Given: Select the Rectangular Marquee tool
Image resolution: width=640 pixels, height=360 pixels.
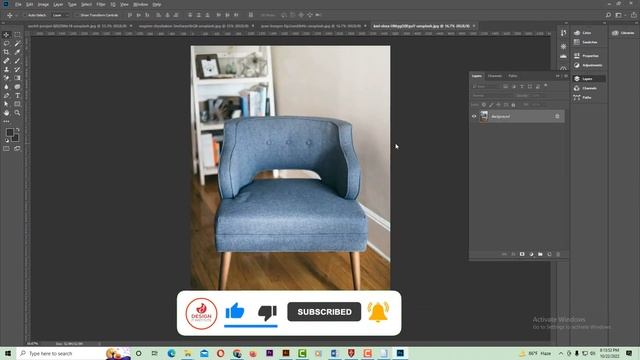Looking at the screenshot, I should coord(17,35).
